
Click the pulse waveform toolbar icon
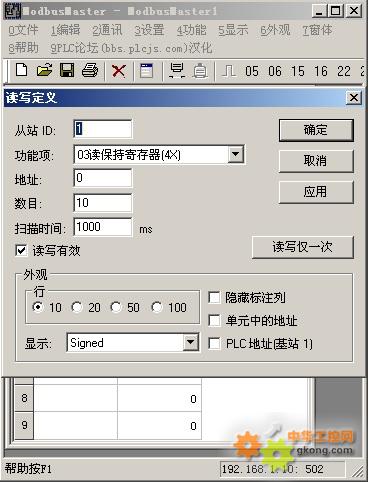(x=229, y=71)
